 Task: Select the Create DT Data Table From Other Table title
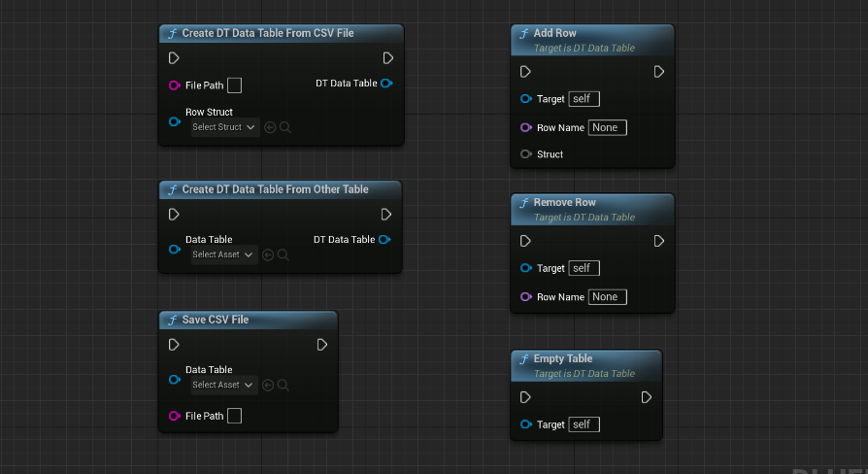pos(275,189)
